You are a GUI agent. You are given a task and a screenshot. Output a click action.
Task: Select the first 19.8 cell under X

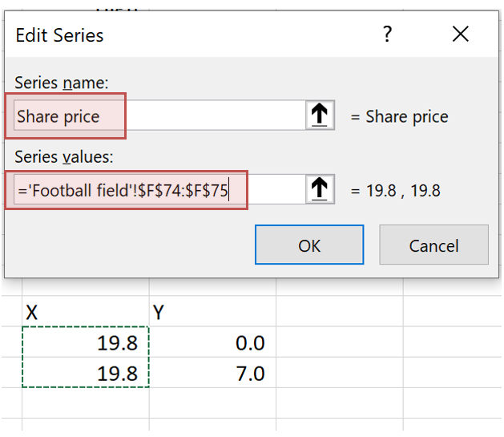tap(85, 343)
